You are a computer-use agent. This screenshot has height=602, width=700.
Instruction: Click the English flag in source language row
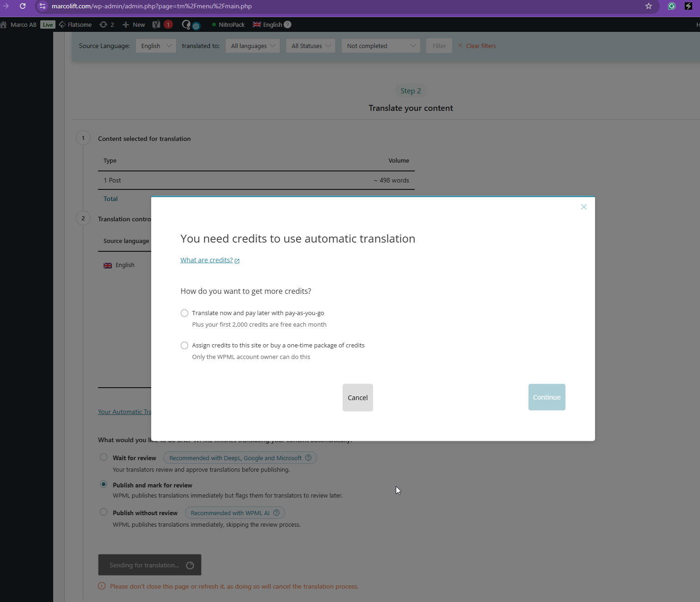(108, 266)
